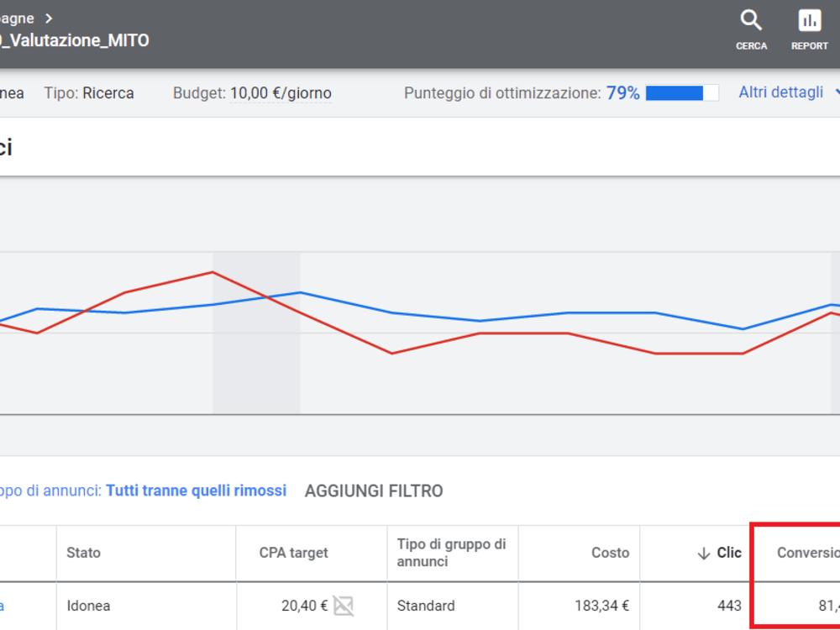Click the crossed-out image icon beside 20,40 €
The width and height of the screenshot is (840, 630).
344,606
